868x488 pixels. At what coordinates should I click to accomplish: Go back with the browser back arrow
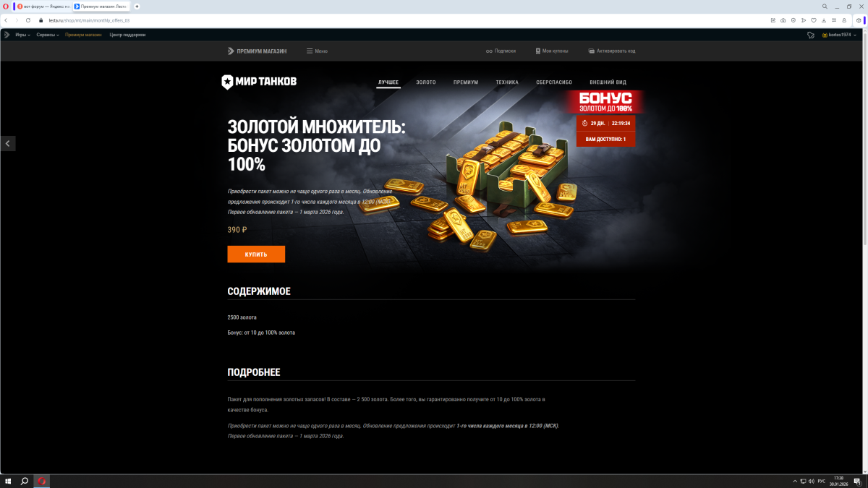(x=7, y=20)
